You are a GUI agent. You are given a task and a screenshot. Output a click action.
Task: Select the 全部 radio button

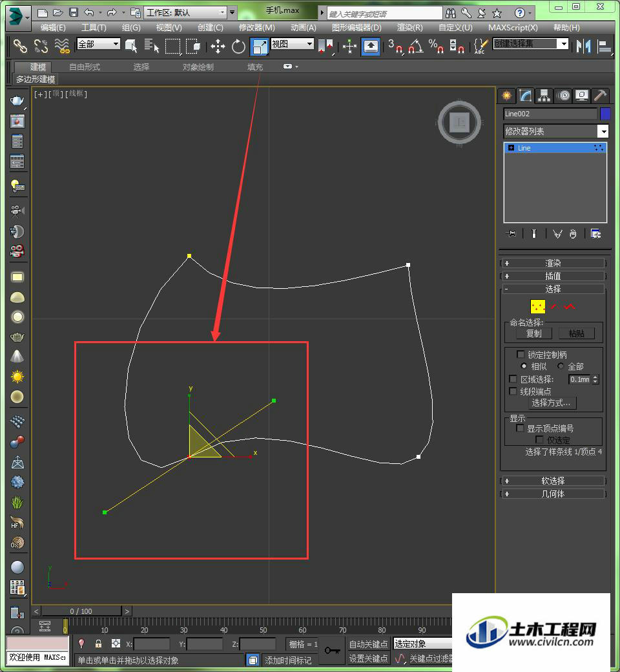click(x=561, y=366)
